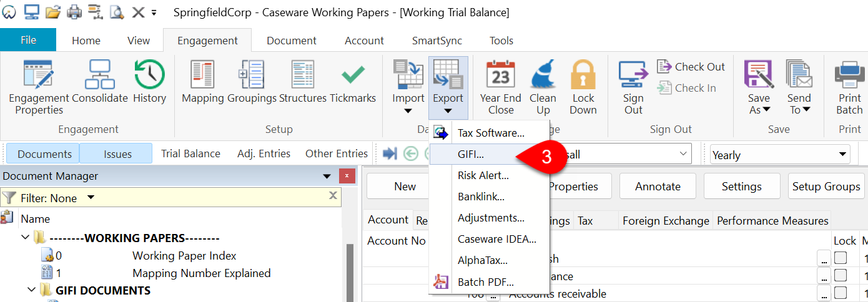Viewport: 868px width, 302px height.
Task: Select Risk Alert... menu item
Action: (x=490, y=175)
